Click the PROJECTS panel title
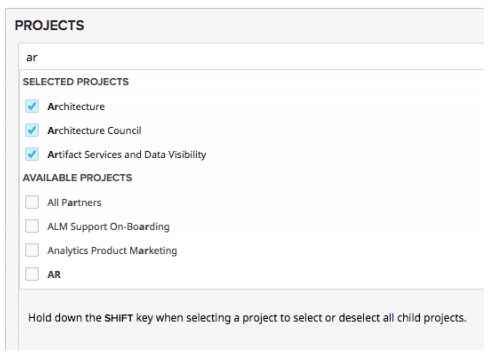Image resolution: width=491 pixels, height=361 pixels. coord(49,26)
